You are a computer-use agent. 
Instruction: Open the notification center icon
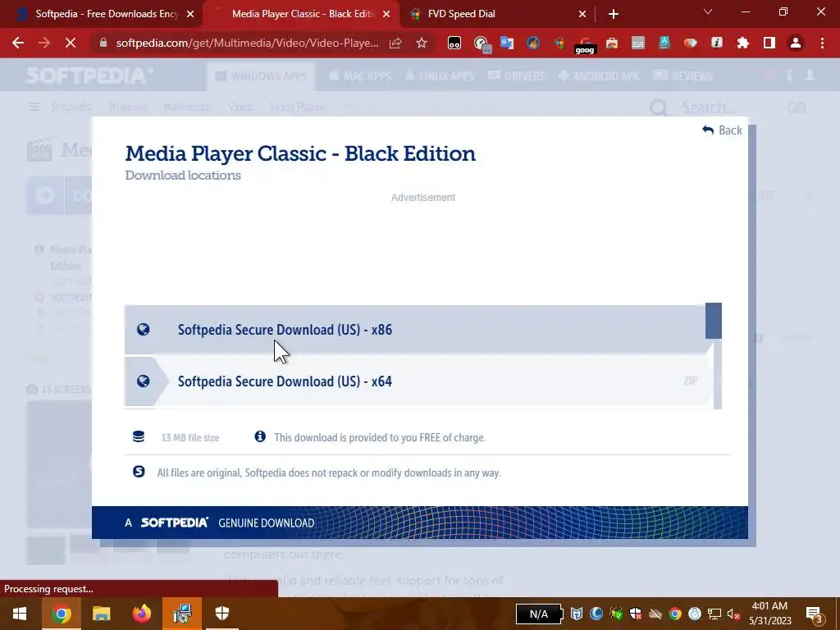pos(815,614)
